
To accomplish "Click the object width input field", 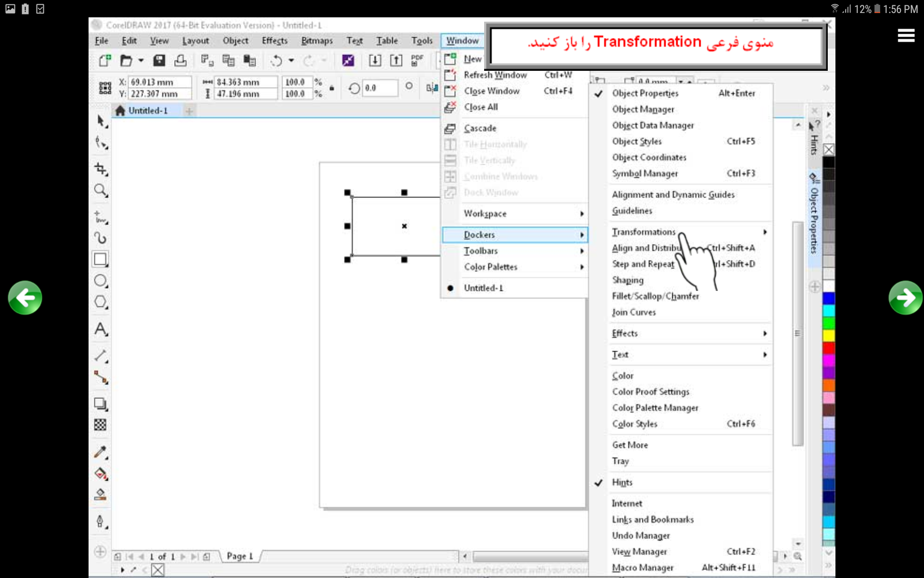I will (245, 82).
